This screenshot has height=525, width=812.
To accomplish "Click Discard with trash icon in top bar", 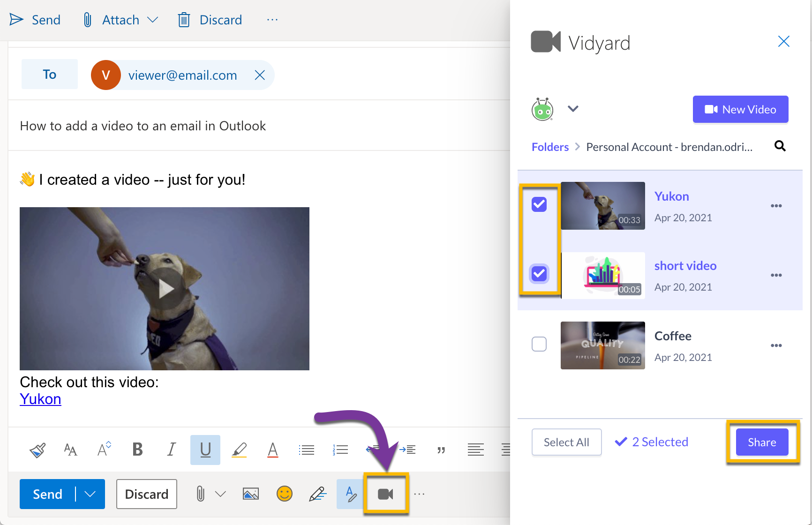I will (210, 20).
